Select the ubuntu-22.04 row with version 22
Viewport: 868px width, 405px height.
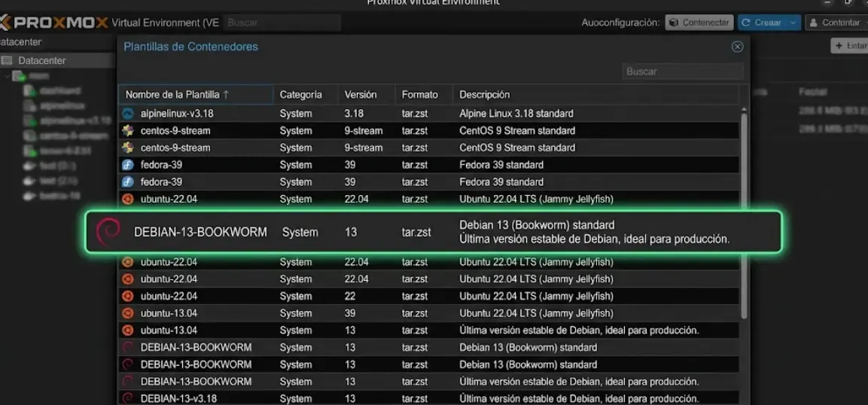tap(429, 296)
